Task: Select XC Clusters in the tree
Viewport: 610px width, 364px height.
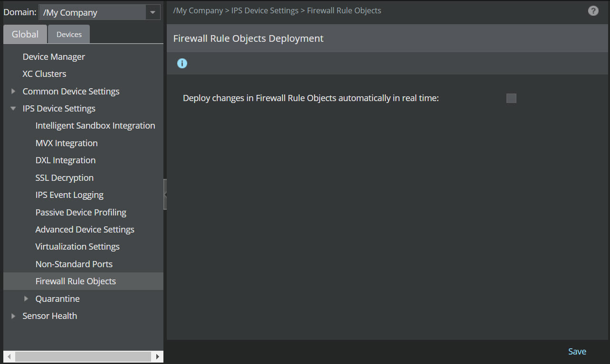Action: 44,74
